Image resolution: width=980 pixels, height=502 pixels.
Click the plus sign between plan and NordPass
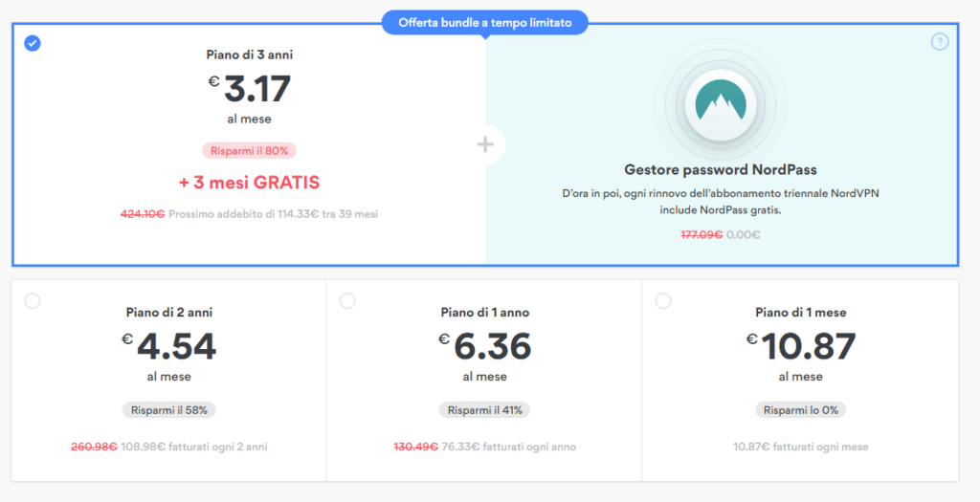pyautogui.click(x=485, y=144)
